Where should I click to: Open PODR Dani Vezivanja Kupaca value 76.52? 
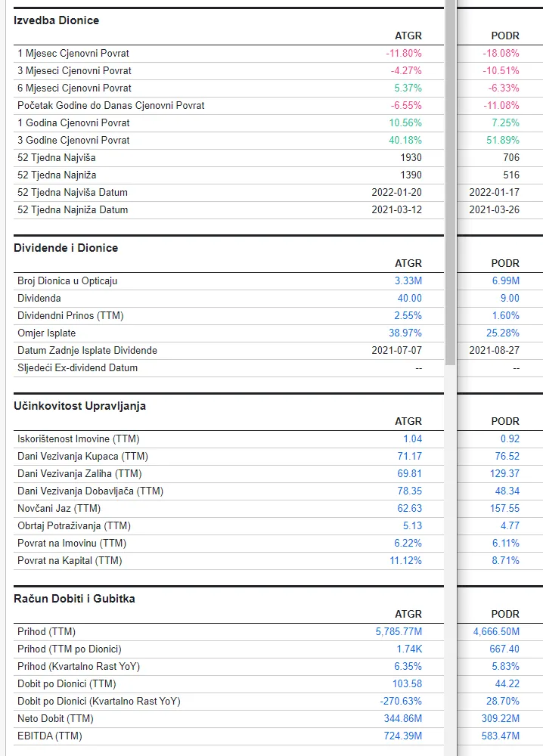tap(506, 457)
